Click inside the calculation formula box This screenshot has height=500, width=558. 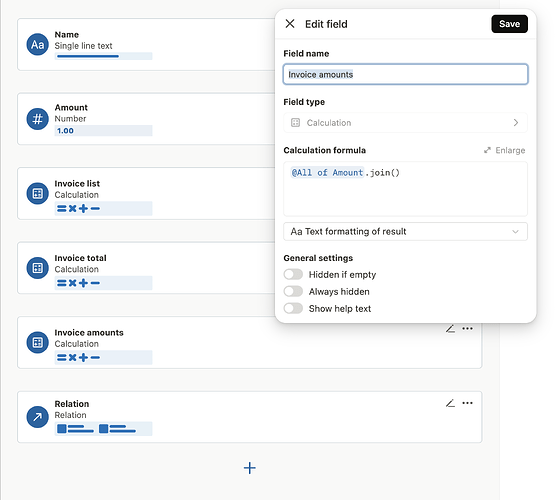pyautogui.click(x=405, y=189)
